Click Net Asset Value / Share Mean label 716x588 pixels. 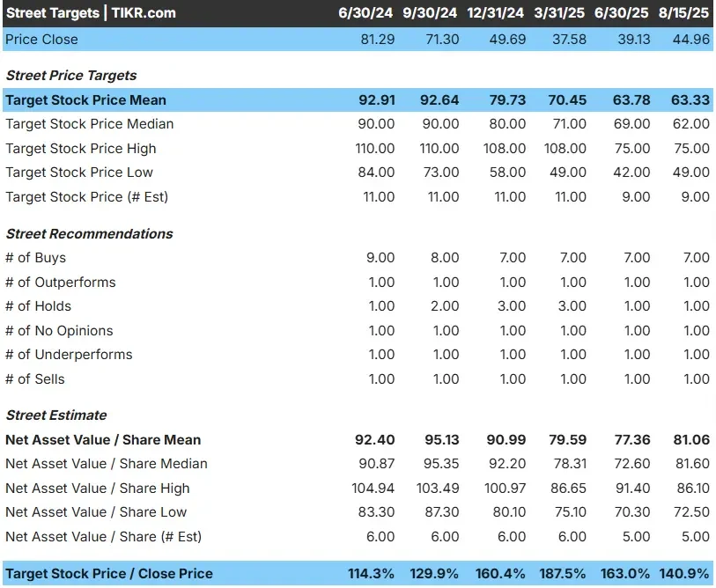point(103,439)
